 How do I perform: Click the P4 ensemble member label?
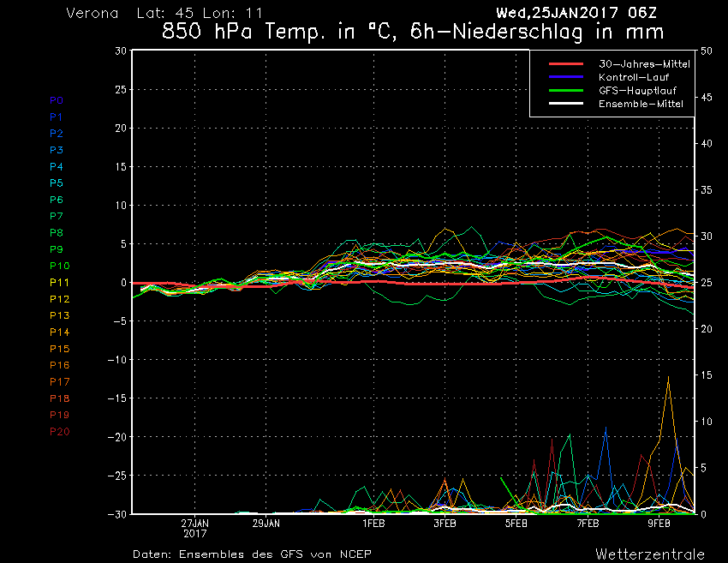tap(57, 167)
